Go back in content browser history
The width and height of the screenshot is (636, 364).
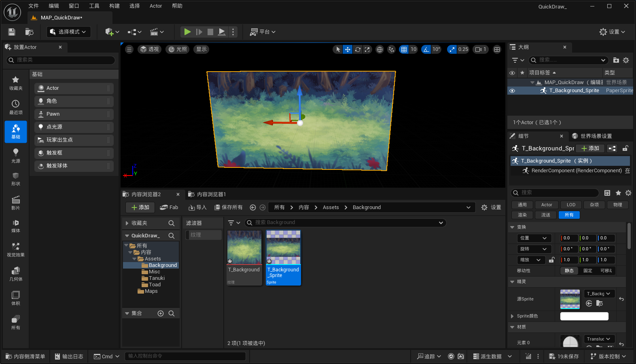tap(253, 207)
